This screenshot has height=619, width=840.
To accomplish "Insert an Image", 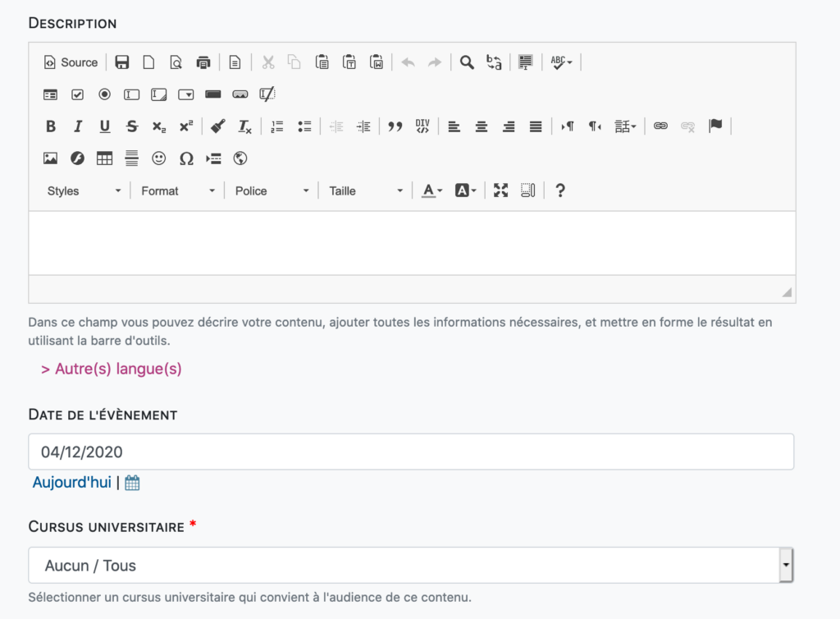I will [50, 158].
